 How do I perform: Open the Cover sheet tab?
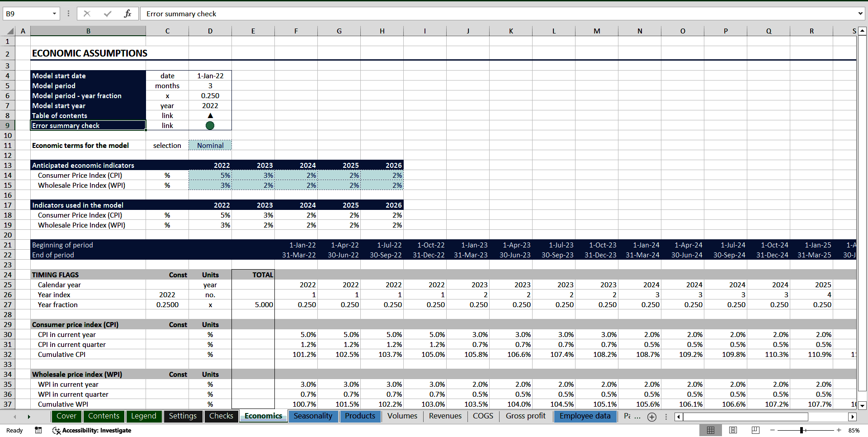66,416
